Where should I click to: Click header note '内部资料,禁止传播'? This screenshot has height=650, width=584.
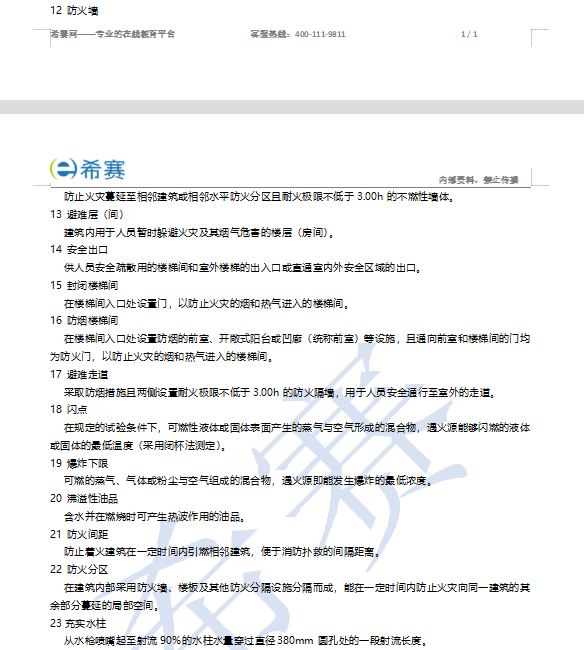[479, 180]
